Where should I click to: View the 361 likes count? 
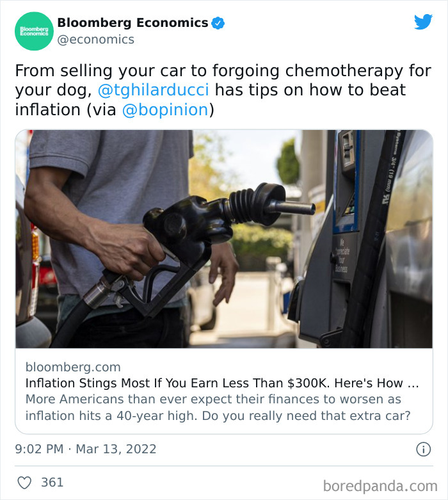[52, 483]
